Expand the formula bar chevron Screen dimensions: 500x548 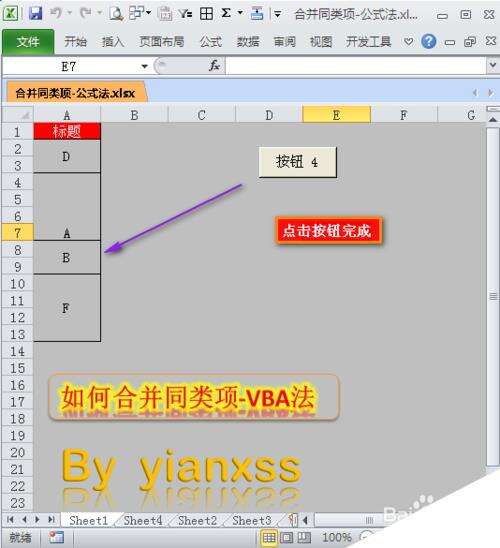pos(493,65)
